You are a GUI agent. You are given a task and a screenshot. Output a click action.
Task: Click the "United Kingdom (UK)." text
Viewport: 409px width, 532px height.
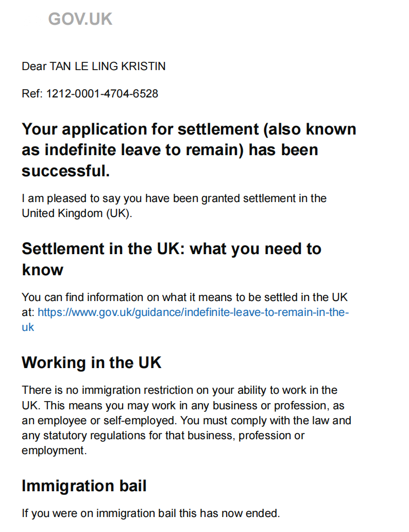[77, 213]
